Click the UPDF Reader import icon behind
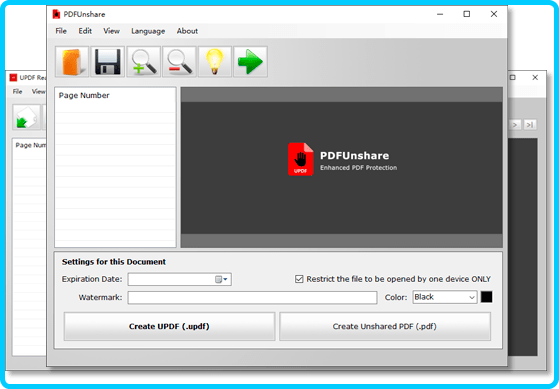559x389 pixels. pyautogui.click(x=27, y=117)
